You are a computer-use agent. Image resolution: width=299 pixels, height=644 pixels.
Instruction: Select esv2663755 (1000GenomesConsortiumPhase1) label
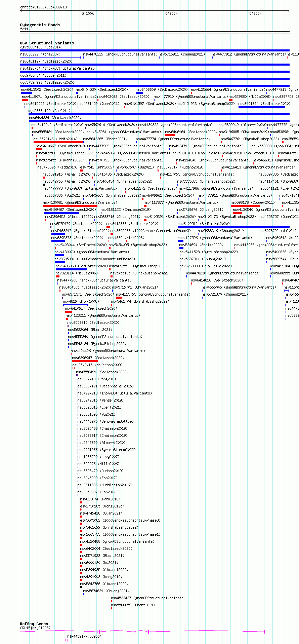(x=120, y=534)
